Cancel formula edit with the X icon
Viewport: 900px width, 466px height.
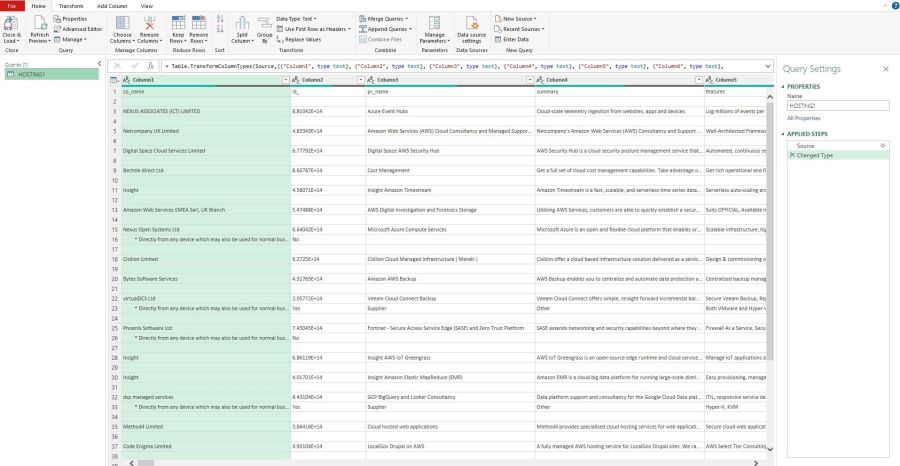point(117,66)
